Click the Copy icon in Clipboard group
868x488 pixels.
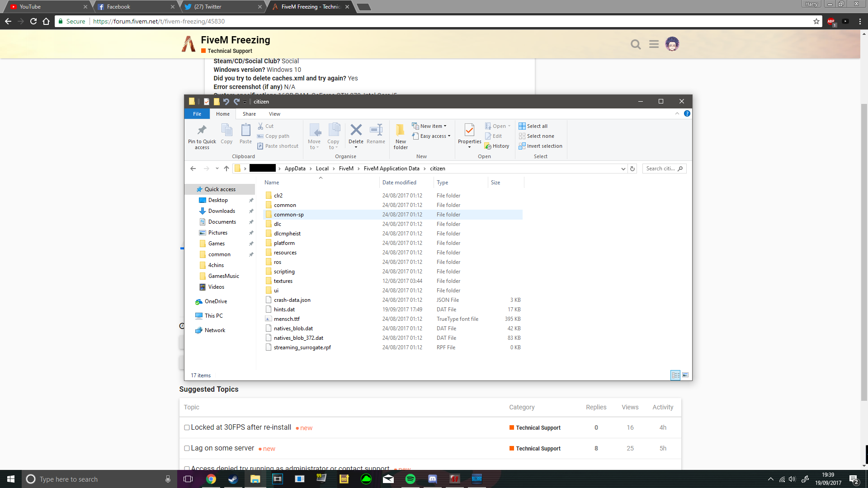pyautogui.click(x=226, y=130)
